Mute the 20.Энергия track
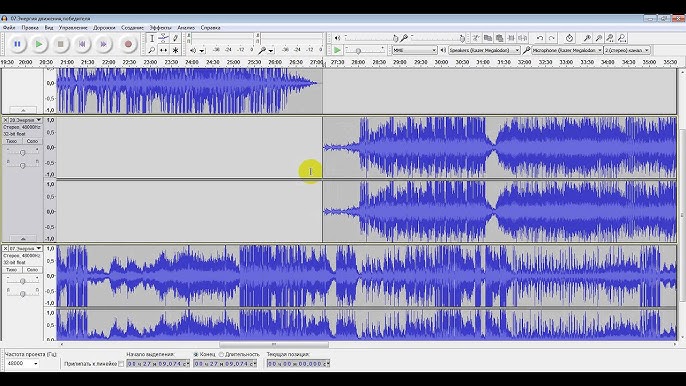 point(12,141)
